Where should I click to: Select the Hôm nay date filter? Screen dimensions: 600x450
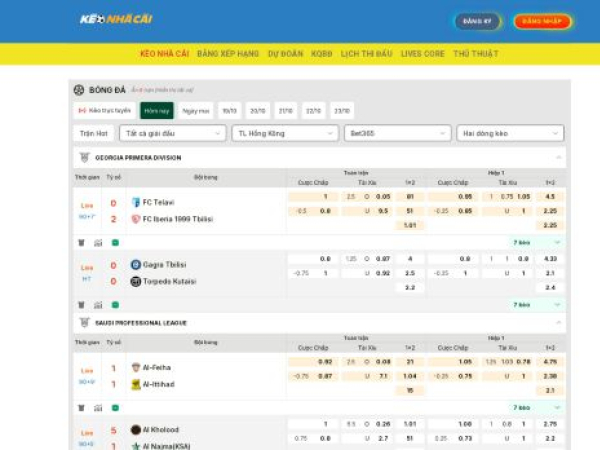pos(156,111)
